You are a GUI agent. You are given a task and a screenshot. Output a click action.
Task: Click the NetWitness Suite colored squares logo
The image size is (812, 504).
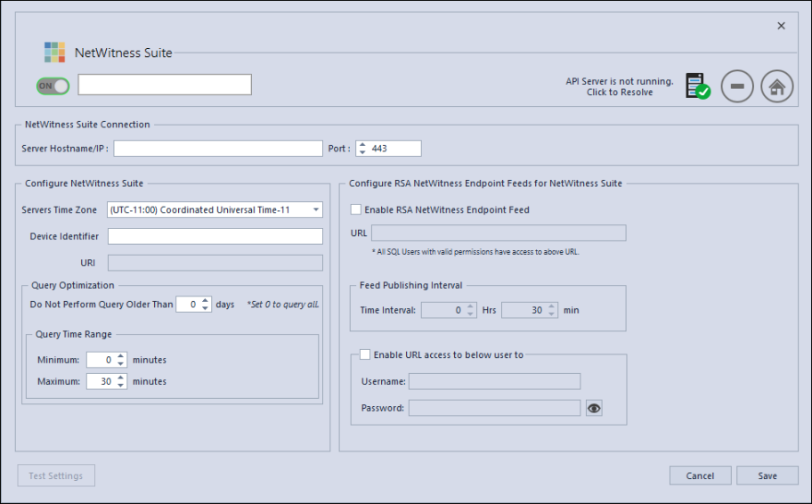pos(54,53)
